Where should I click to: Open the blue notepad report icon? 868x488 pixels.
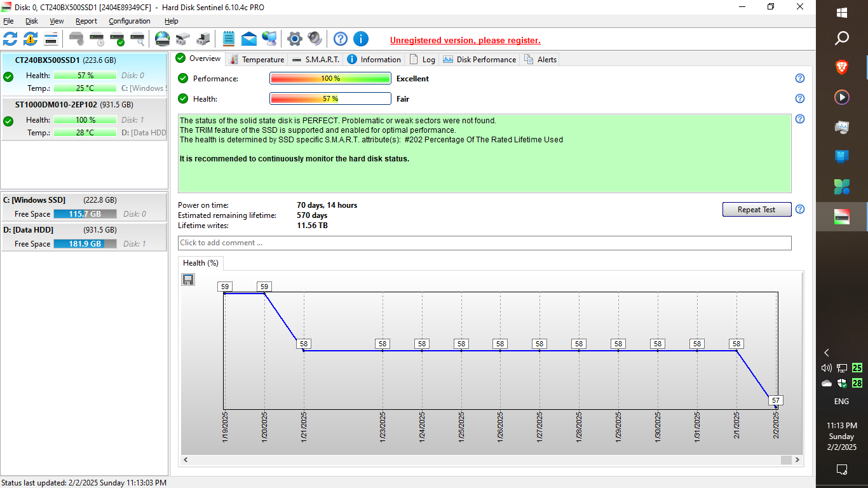(x=229, y=39)
